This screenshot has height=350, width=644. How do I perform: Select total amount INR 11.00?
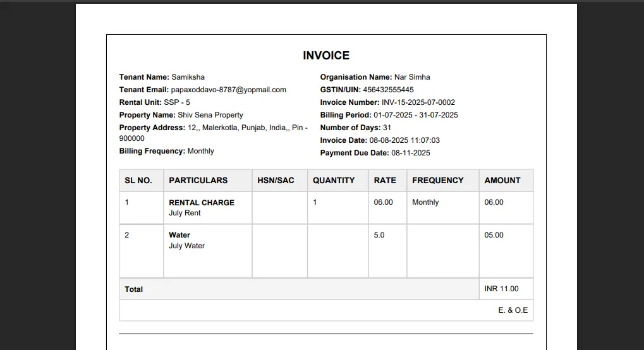501,289
